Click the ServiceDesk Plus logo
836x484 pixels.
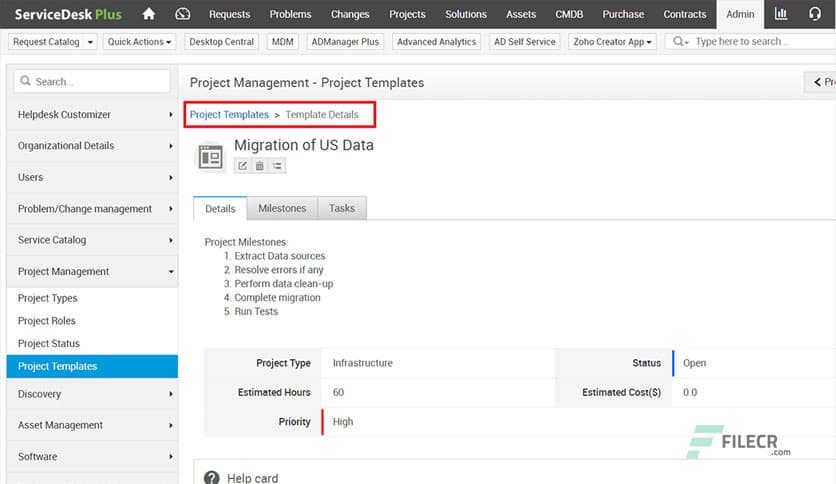[x=68, y=14]
